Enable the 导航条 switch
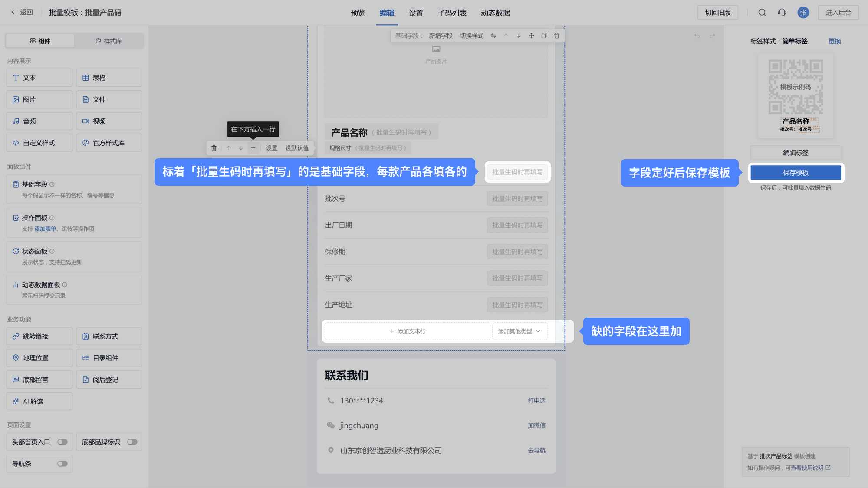868x488 pixels. [62, 464]
